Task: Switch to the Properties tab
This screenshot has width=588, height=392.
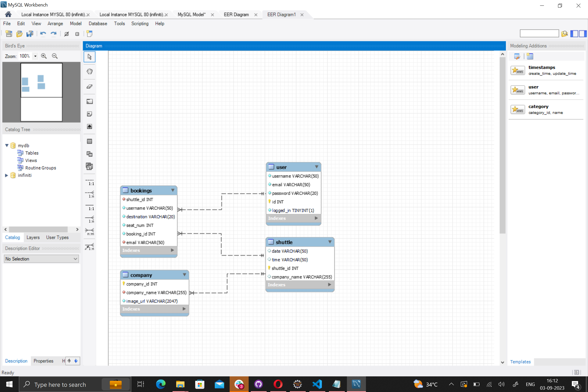Action: [x=43, y=361]
